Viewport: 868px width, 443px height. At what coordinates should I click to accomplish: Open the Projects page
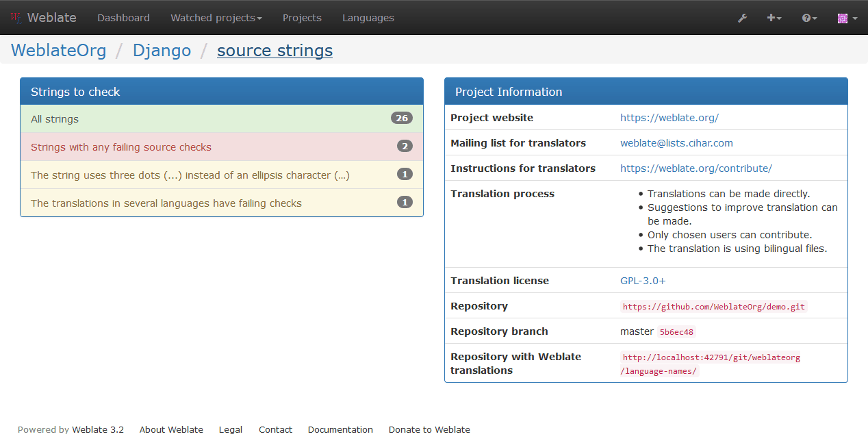click(x=302, y=18)
